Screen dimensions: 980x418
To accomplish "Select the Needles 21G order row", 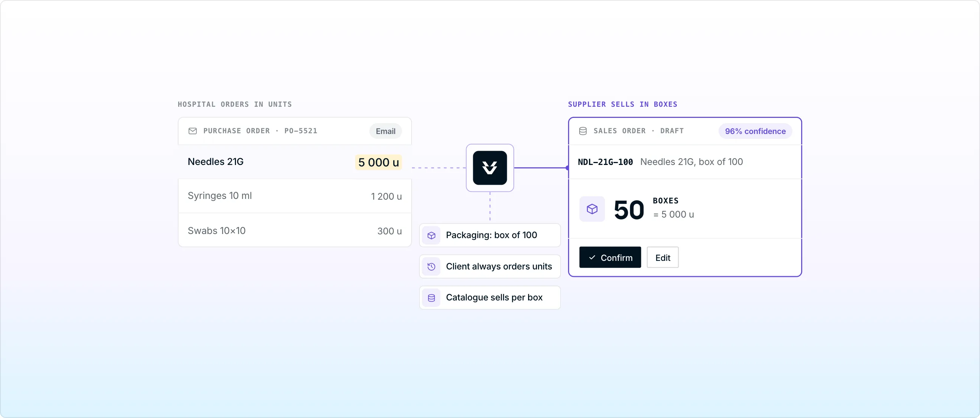I will (x=295, y=162).
